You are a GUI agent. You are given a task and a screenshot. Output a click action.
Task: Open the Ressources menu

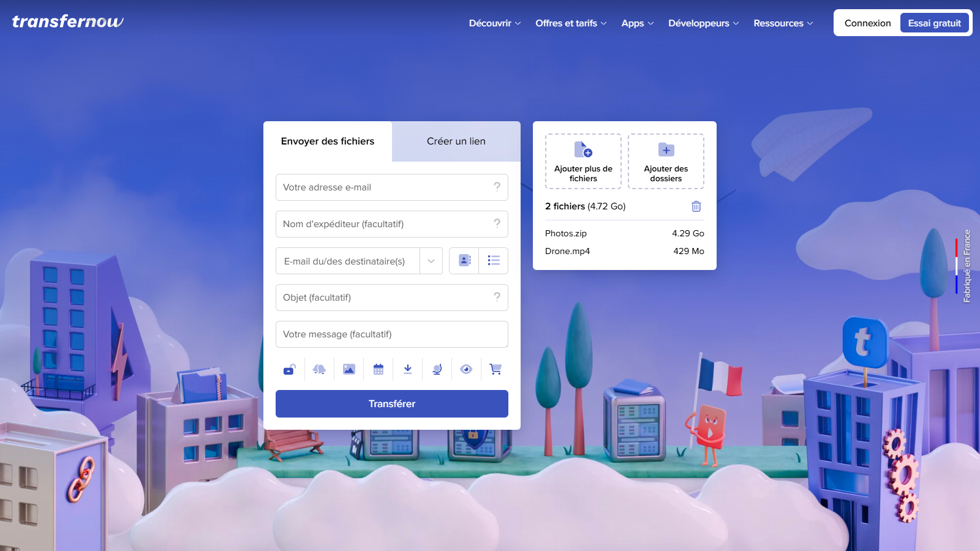(x=783, y=23)
